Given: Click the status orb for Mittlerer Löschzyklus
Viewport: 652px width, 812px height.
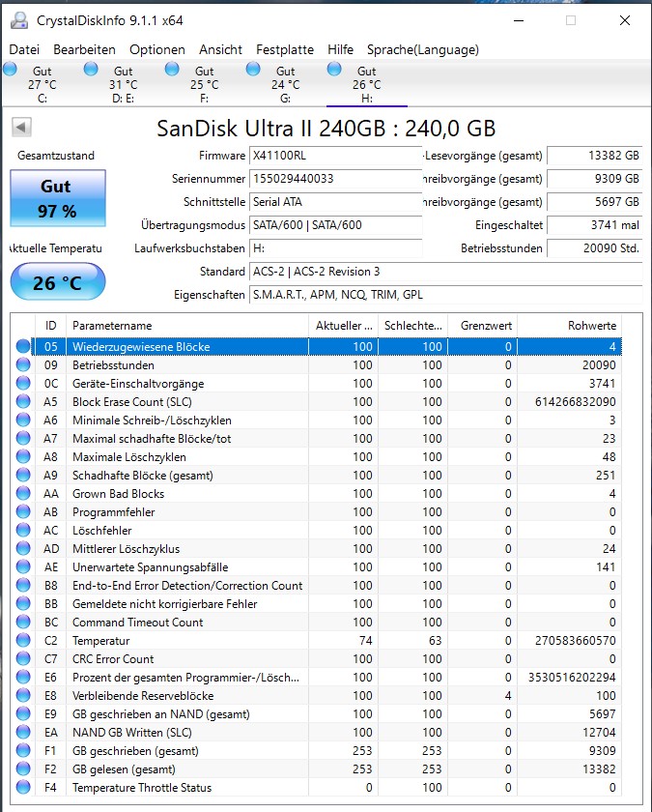Looking at the screenshot, I should (x=23, y=548).
